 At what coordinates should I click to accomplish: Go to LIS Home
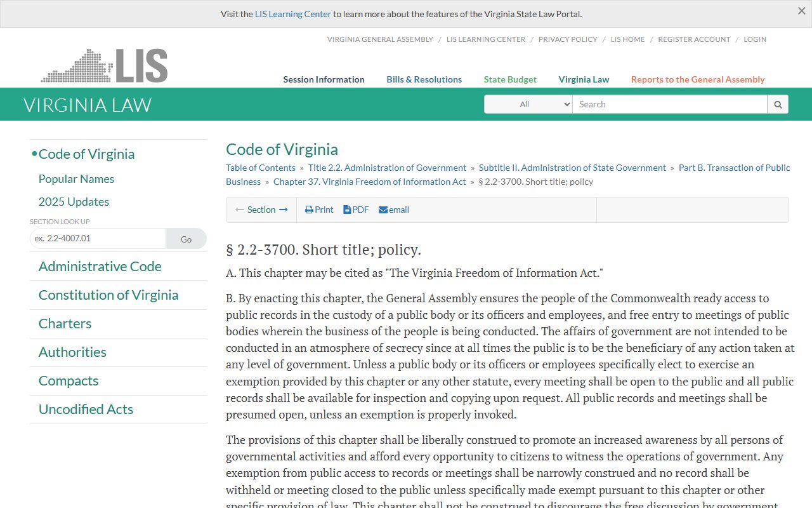pos(628,39)
